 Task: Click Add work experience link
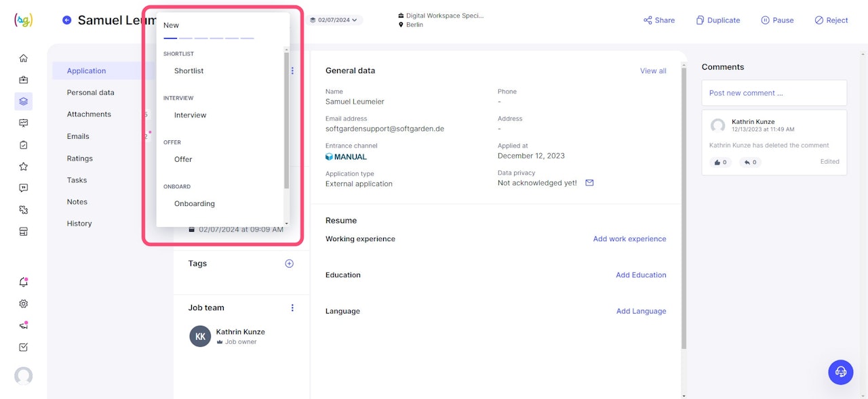pyautogui.click(x=629, y=239)
